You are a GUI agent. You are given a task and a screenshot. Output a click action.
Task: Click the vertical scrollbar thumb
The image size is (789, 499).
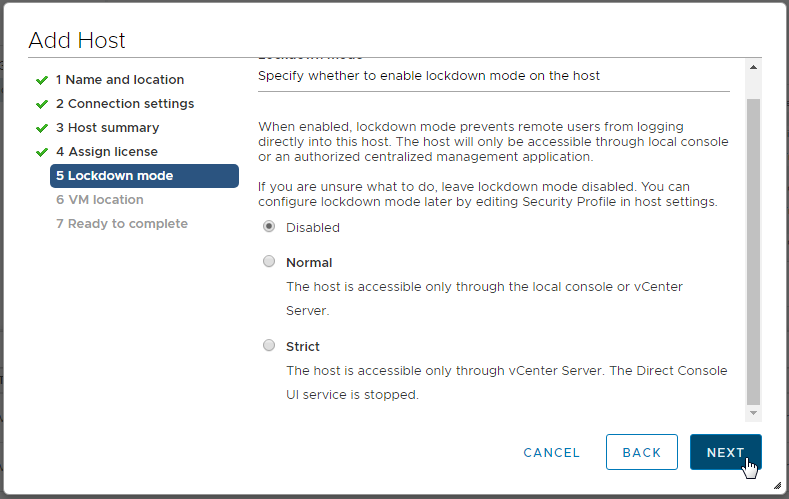[x=754, y=250]
